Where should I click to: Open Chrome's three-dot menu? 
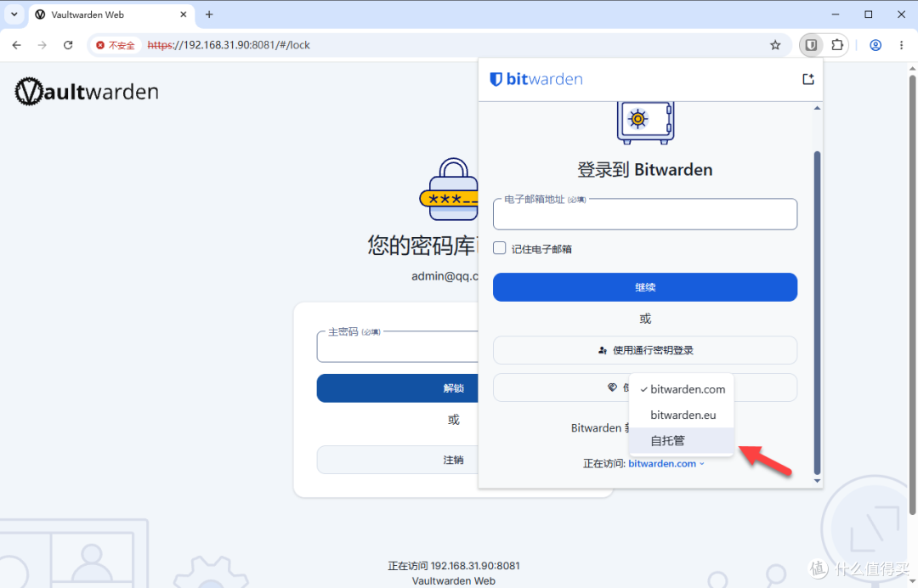click(x=901, y=45)
